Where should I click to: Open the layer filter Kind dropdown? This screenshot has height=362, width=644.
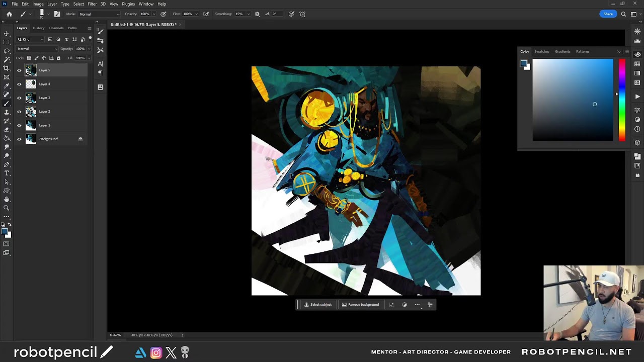31,39
